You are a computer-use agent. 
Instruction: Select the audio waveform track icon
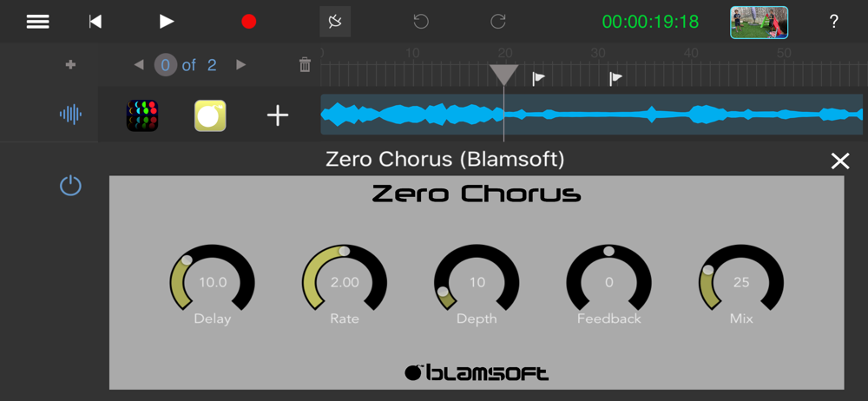(x=70, y=115)
